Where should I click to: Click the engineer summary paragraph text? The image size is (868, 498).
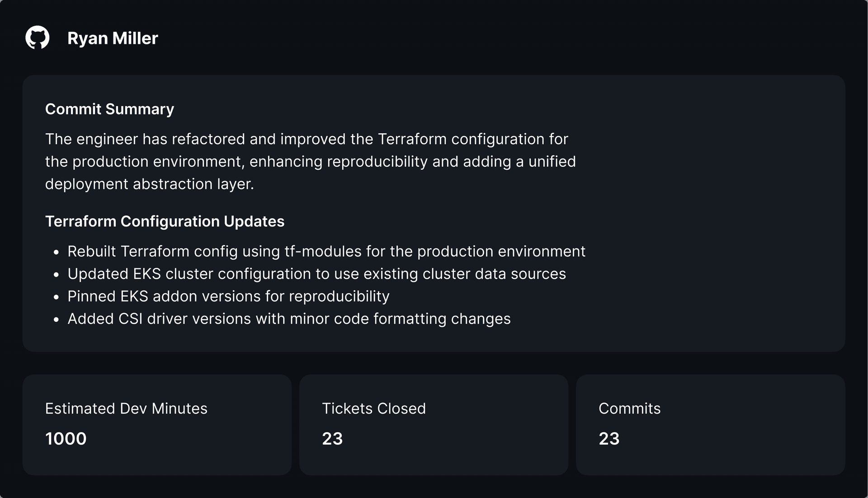pos(310,161)
